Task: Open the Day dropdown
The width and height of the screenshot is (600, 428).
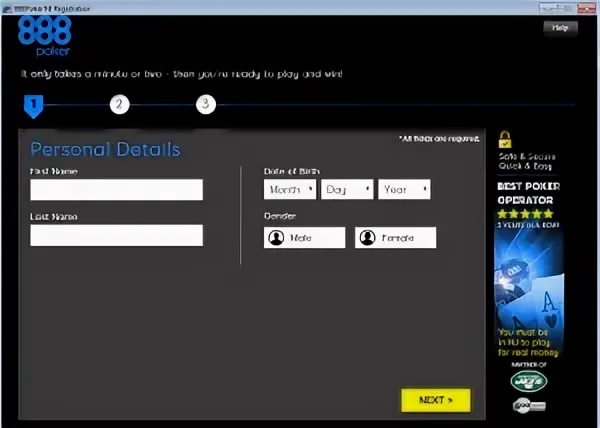Action: point(347,189)
